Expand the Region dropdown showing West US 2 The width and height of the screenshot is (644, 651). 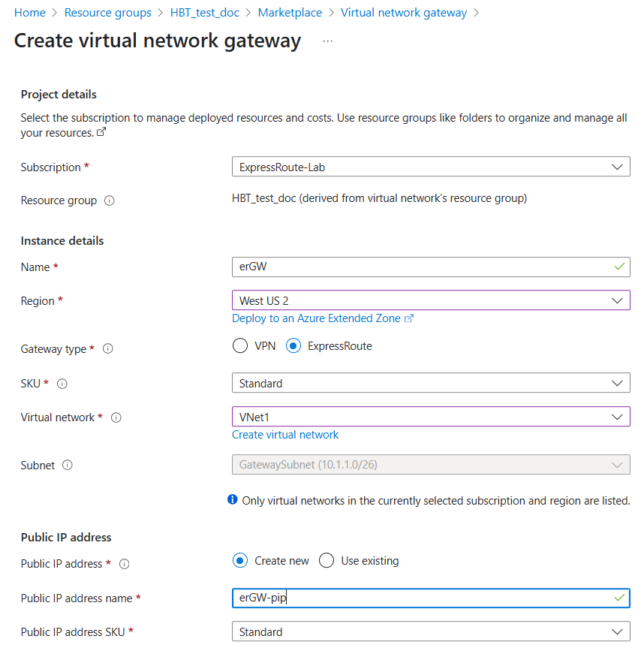(x=431, y=300)
